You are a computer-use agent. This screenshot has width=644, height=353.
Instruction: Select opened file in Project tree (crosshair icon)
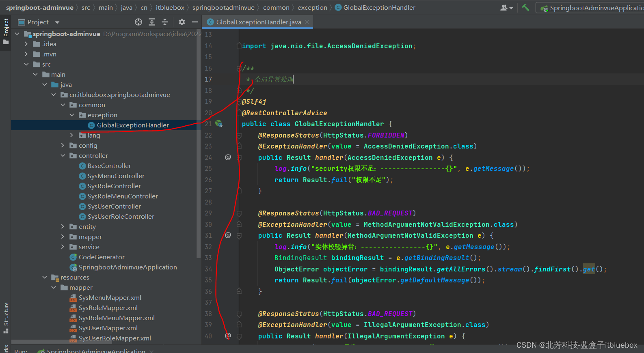(138, 22)
